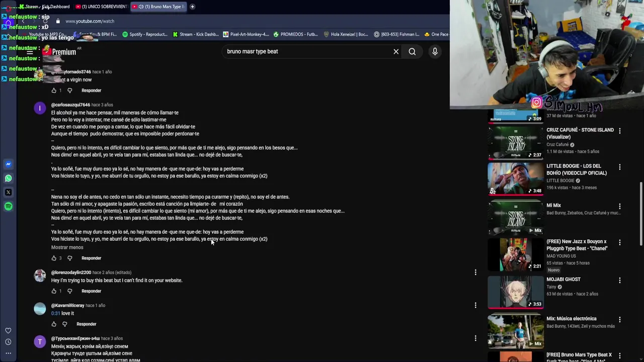The image size is (644, 362).
Task: Open options for CRUZ CAFUNÉ - STONE ISLAND video
Action: [619, 131]
